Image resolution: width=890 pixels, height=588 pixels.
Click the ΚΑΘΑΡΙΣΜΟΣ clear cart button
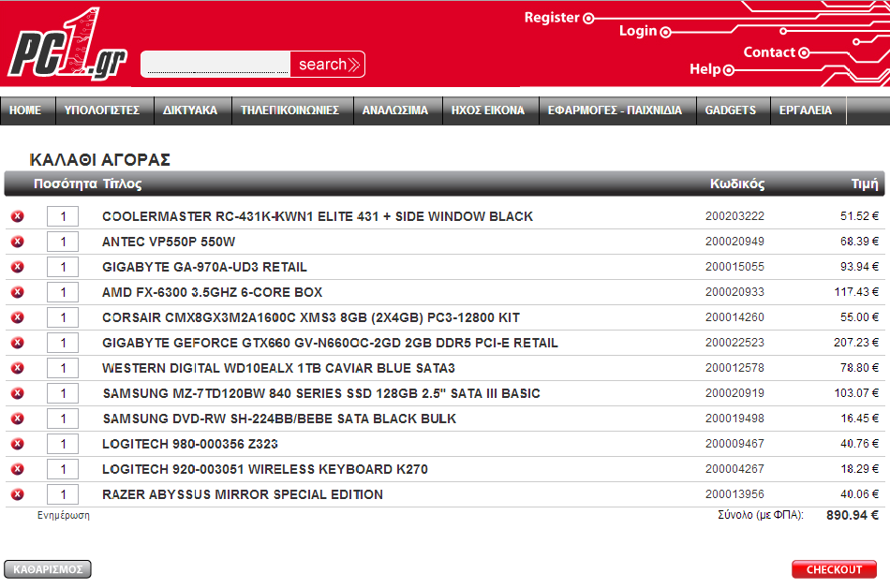coord(48,569)
